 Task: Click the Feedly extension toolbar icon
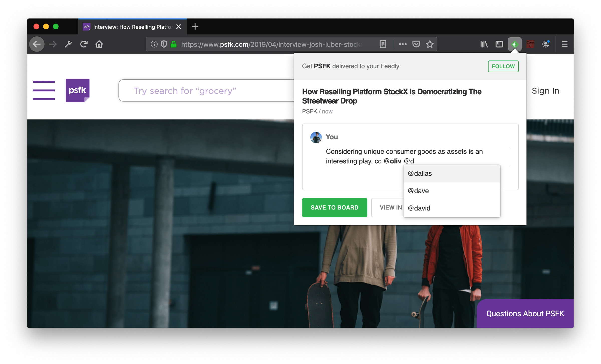click(x=514, y=44)
